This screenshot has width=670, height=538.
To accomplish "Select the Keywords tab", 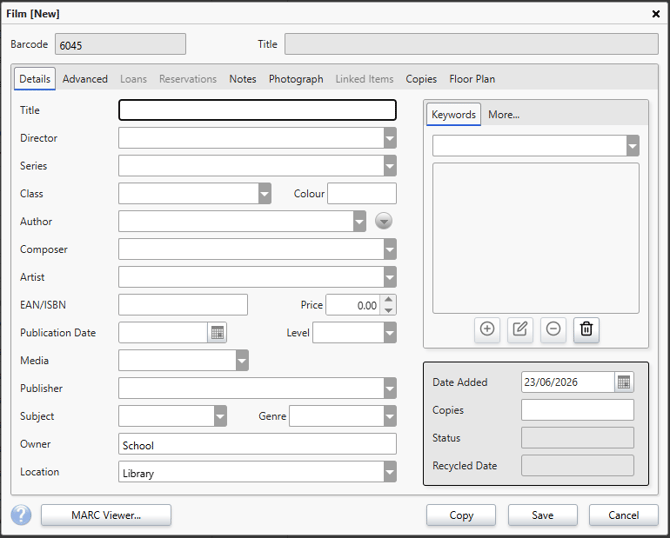I will pos(453,115).
